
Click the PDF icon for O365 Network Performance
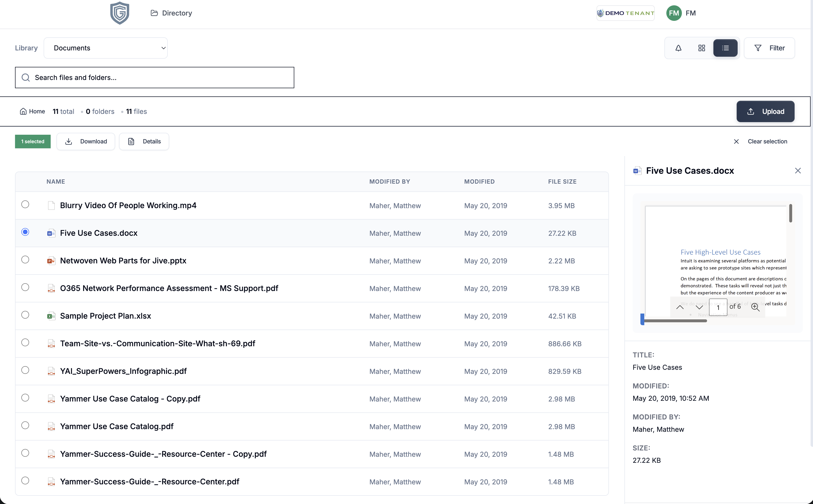(51, 288)
